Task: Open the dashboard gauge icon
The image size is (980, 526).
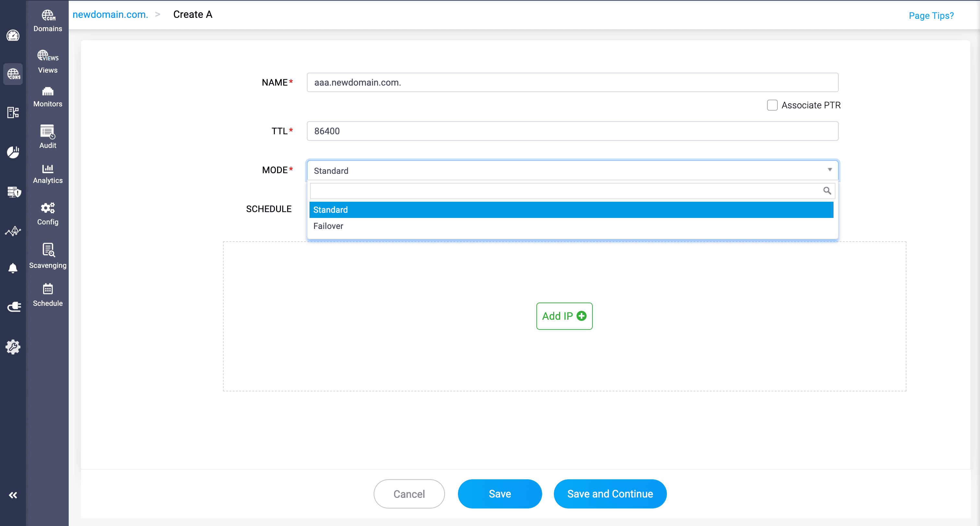Action: click(x=13, y=35)
